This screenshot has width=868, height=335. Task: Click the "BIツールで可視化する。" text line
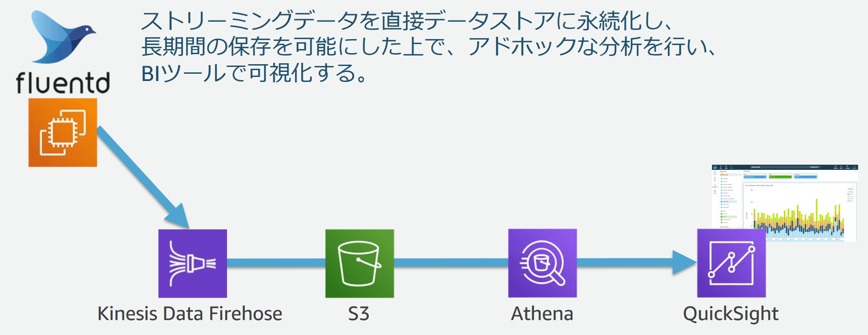tap(255, 73)
